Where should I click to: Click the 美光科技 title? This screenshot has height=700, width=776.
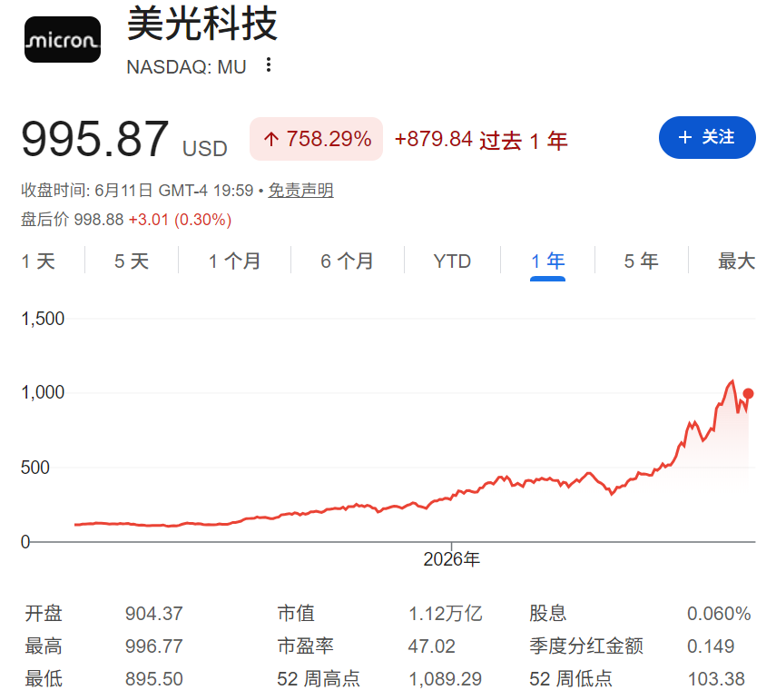(202, 24)
